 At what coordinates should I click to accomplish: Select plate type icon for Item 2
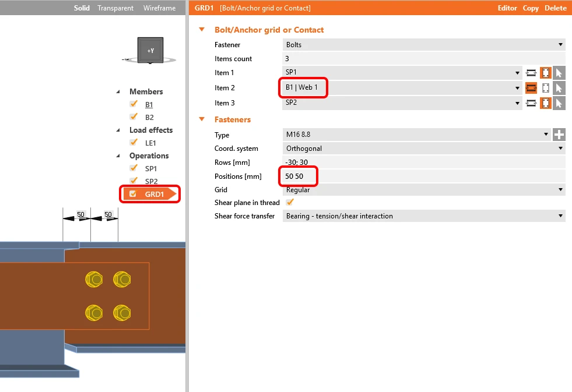pos(545,88)
